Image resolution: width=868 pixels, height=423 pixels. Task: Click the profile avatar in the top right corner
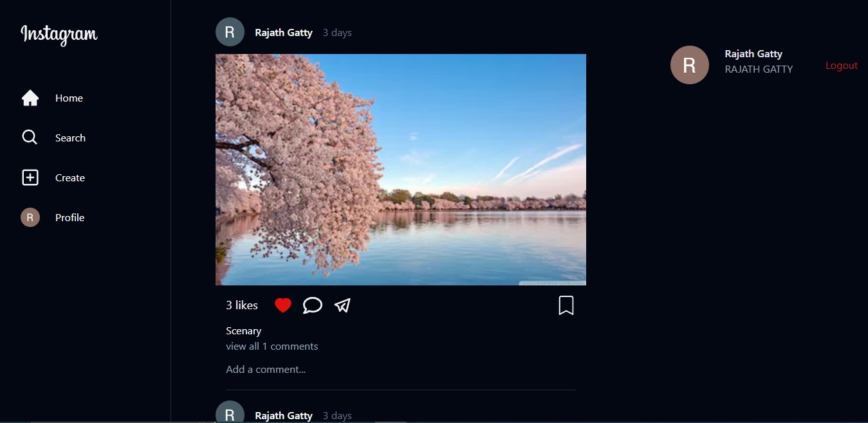[x=689, y=64]
